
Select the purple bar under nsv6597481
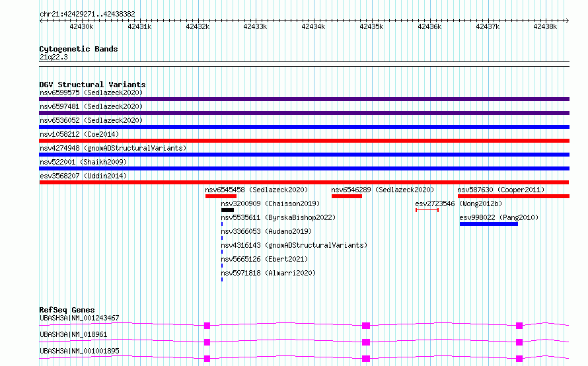pos(304,113)
